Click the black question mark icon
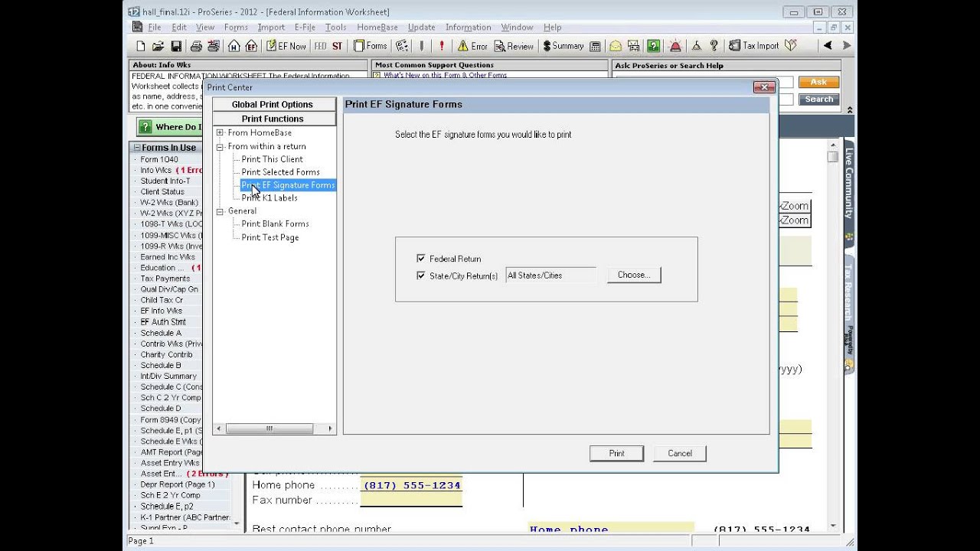The height and width of the screenshot is (551, 980). coord(714,46)
